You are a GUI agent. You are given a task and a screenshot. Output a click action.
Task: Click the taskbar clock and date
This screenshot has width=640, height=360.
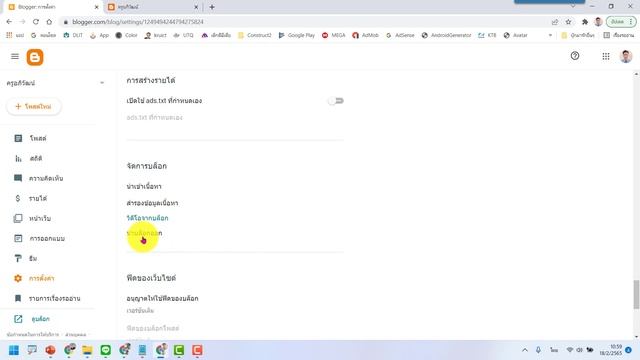[x=611, y=350]
